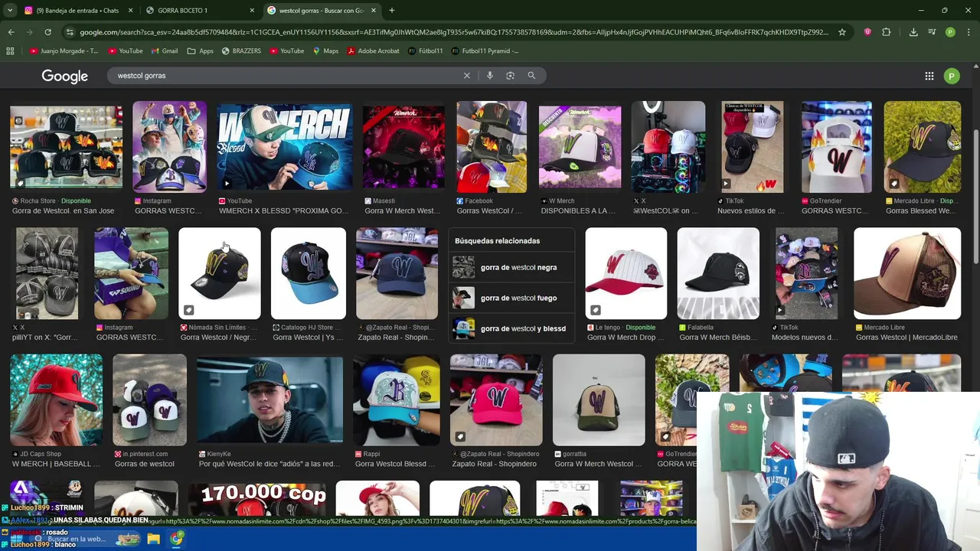Select related search gorra de westcol negra

tap(511, 267)
